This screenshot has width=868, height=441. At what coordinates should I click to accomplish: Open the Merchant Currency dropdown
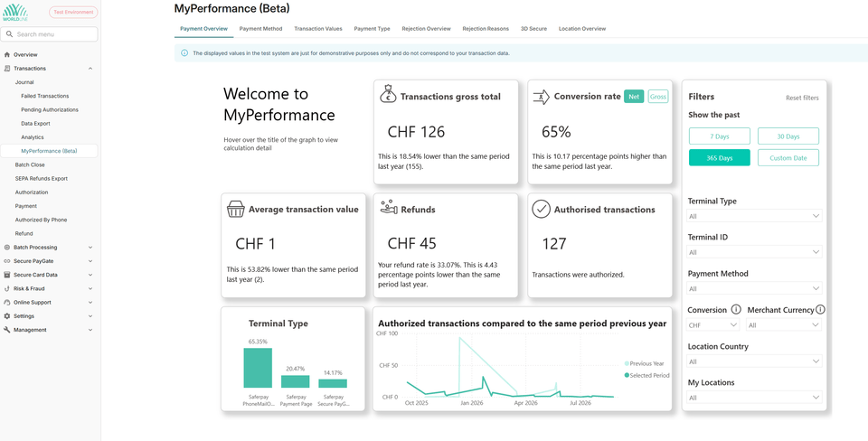(x=785, y=324)
